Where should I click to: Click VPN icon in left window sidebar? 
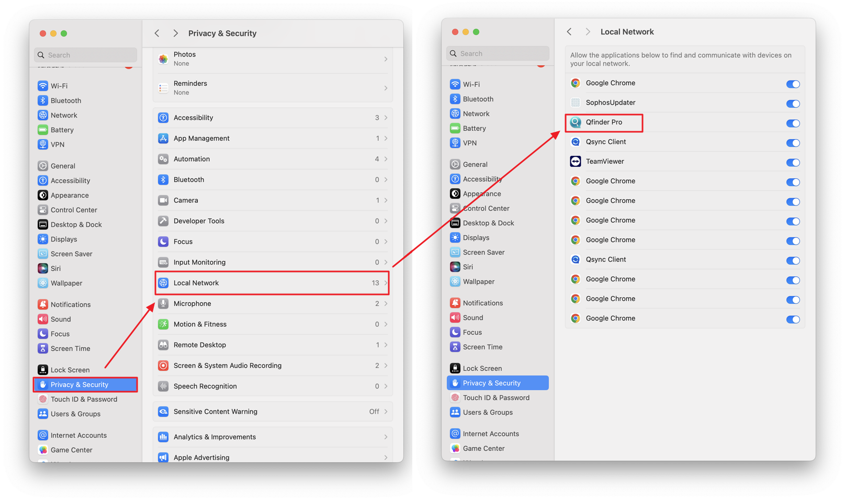tap(43, 144)
